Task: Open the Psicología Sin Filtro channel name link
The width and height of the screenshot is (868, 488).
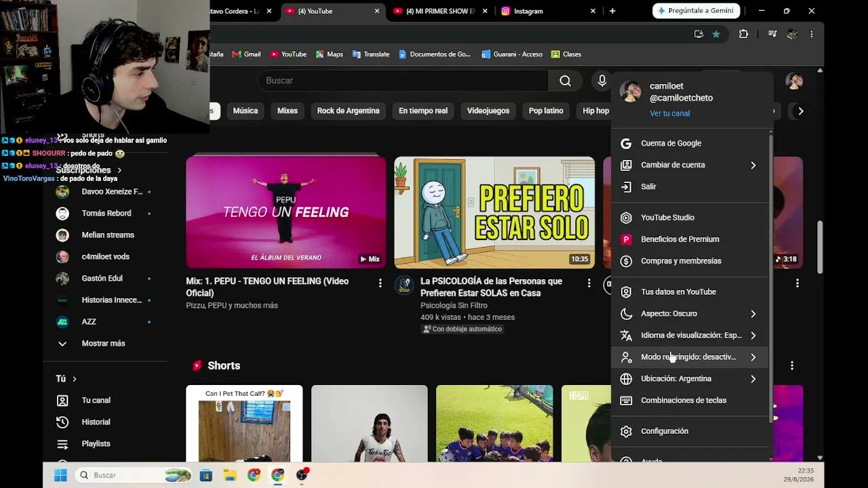Action: click(x=454, y=306)
